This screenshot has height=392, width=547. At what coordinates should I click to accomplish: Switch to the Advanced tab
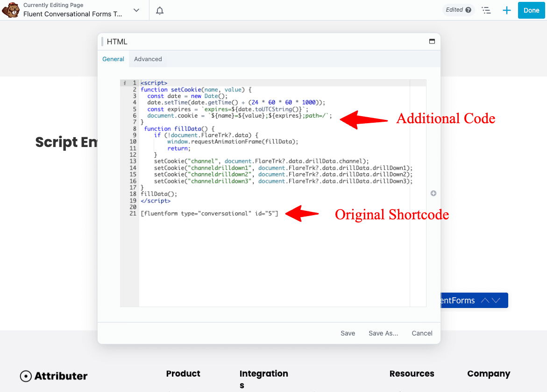pos(148,59)
